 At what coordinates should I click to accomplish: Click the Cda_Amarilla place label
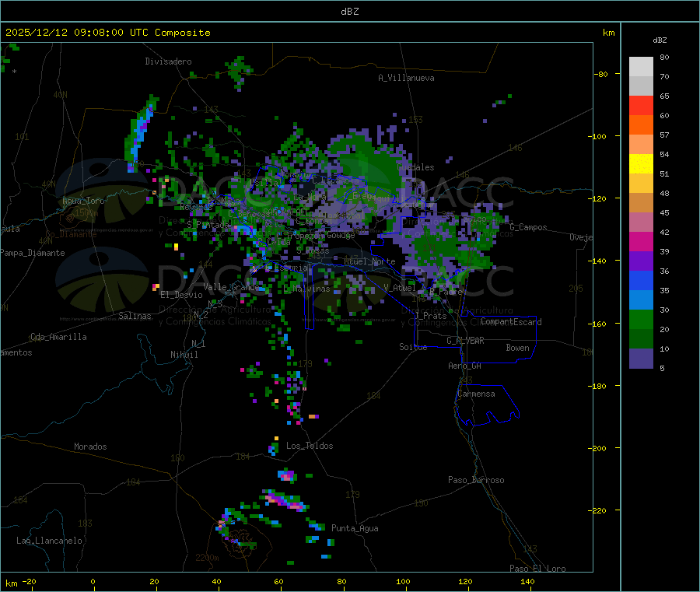coord(58,337)
